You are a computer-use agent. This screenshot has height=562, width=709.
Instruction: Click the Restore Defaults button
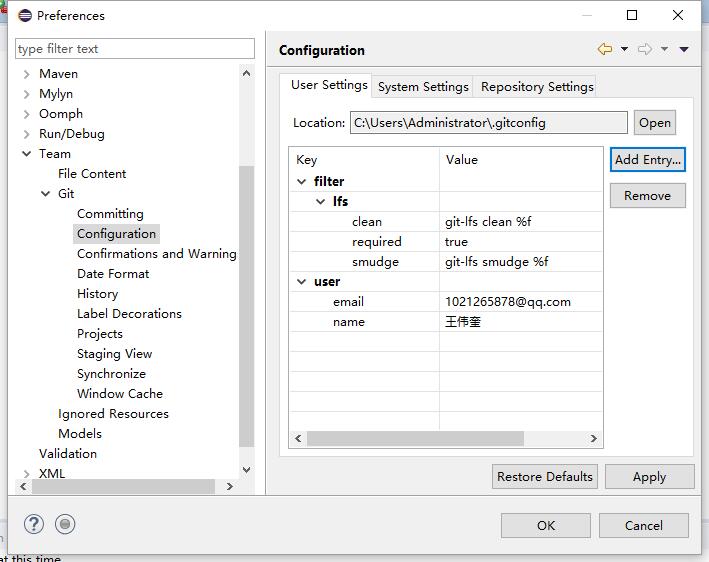(x=545, y=477)
